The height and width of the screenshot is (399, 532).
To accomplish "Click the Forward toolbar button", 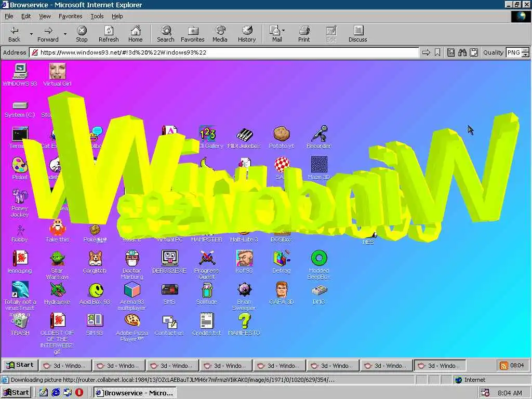I will (48, 34).
